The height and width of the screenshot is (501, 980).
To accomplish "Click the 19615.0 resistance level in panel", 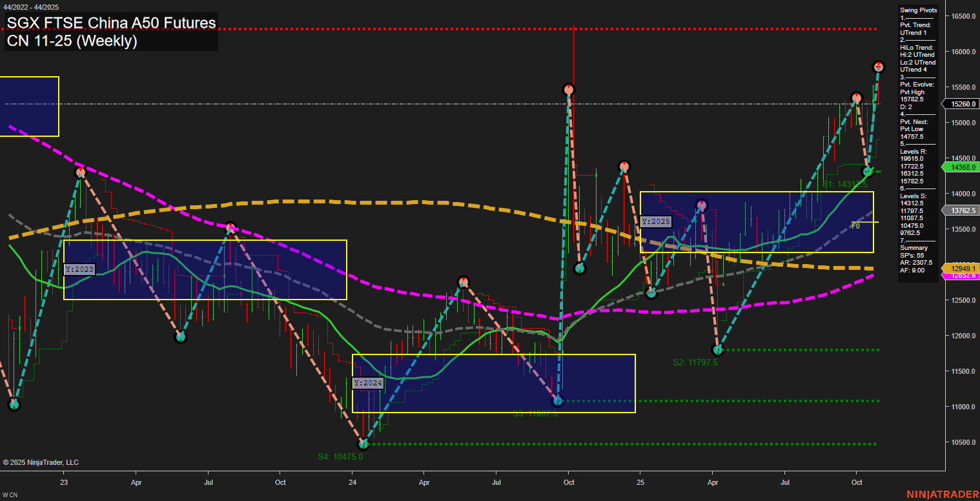I will click(x=911, y=158).
